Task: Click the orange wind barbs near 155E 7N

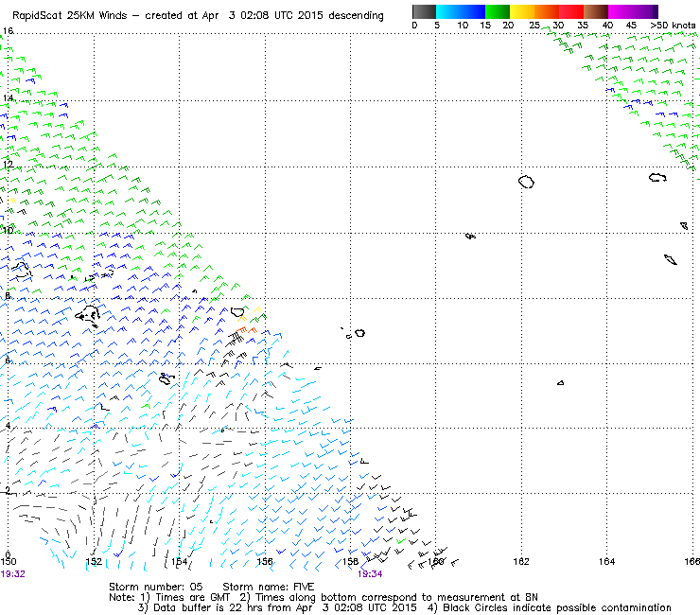Action: pos(246,330)
